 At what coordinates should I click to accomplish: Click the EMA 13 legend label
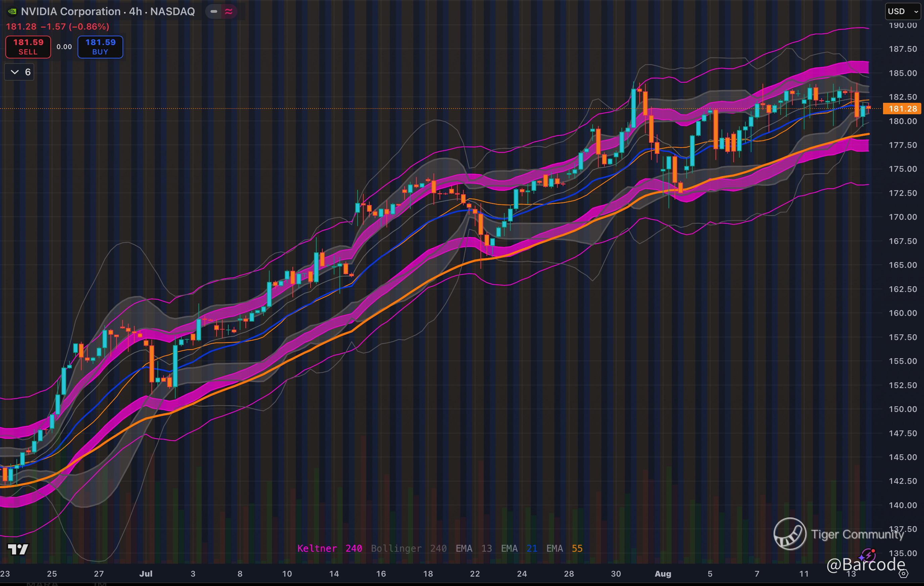[x=473, y=548]
